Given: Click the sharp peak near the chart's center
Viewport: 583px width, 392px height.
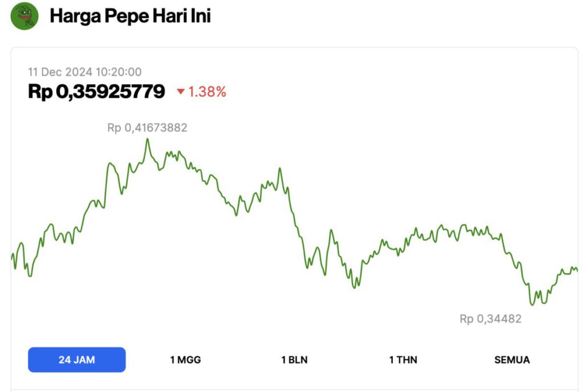Looking at the screenshot, I should [x=280, y=169].
